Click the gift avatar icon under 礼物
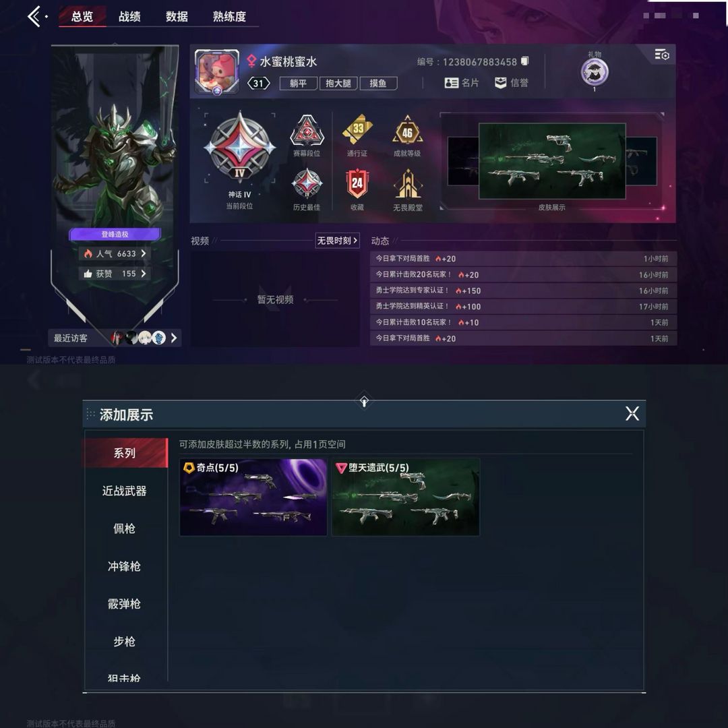Viewport: 728px width, 728px height. [x=595, y=72]
